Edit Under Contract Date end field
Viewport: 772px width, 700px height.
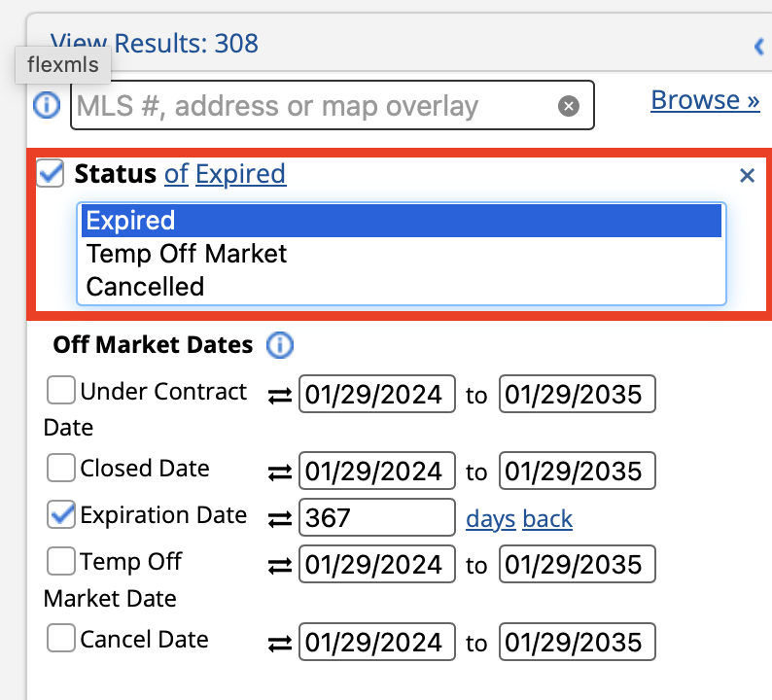pos(577,394)
